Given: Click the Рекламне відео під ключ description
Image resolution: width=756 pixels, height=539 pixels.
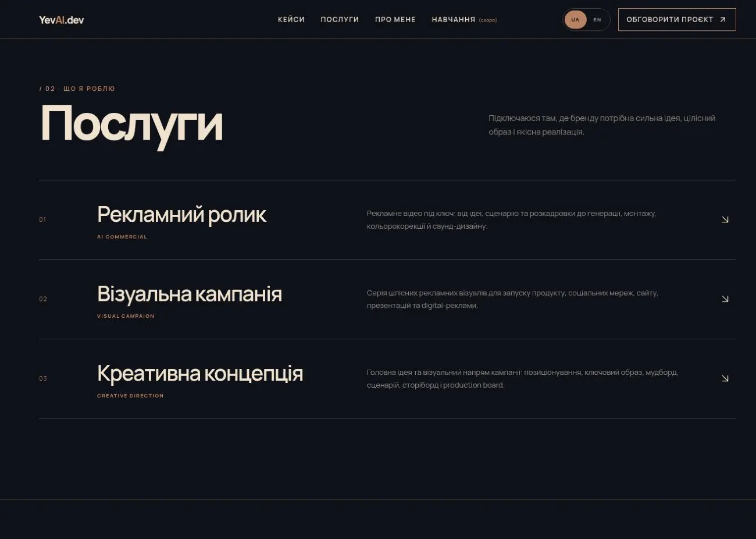Looking at the screenshot, I should (x=512, y=220).
